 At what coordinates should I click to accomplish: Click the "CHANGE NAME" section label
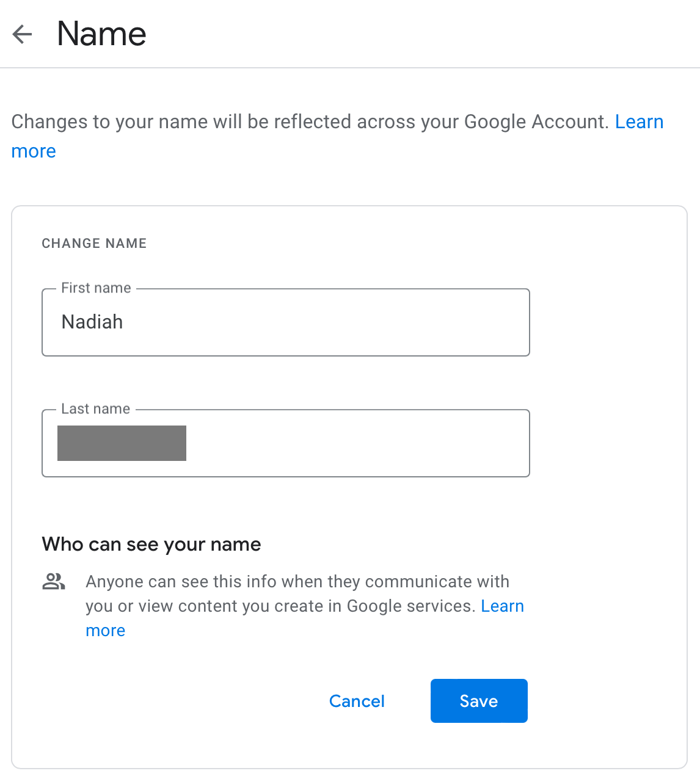pyautogui.click(x=94, y=244)
